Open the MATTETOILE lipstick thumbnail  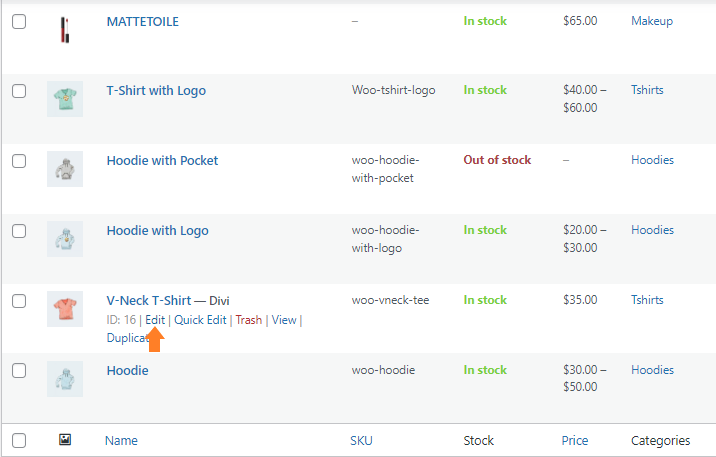tap(65, 30)
